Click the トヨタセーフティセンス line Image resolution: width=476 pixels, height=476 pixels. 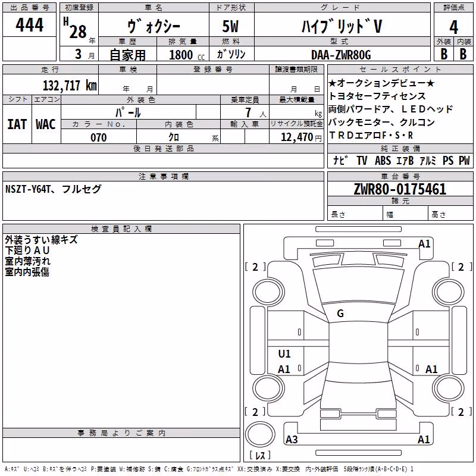pos(377,96)
